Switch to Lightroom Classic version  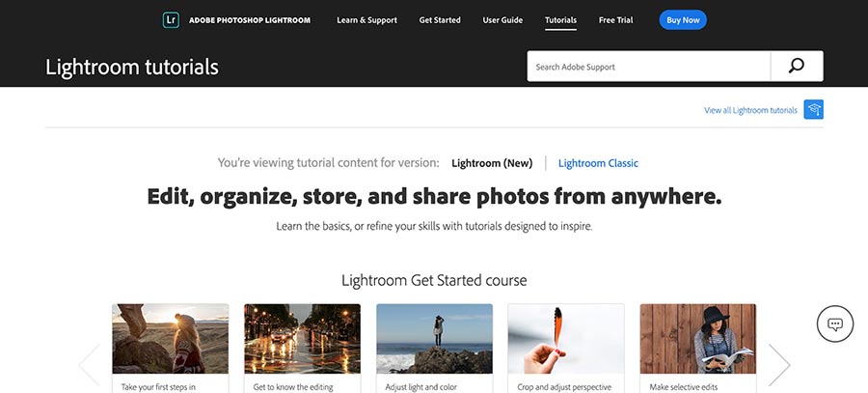pyautogui.click(x=598, y=163)
